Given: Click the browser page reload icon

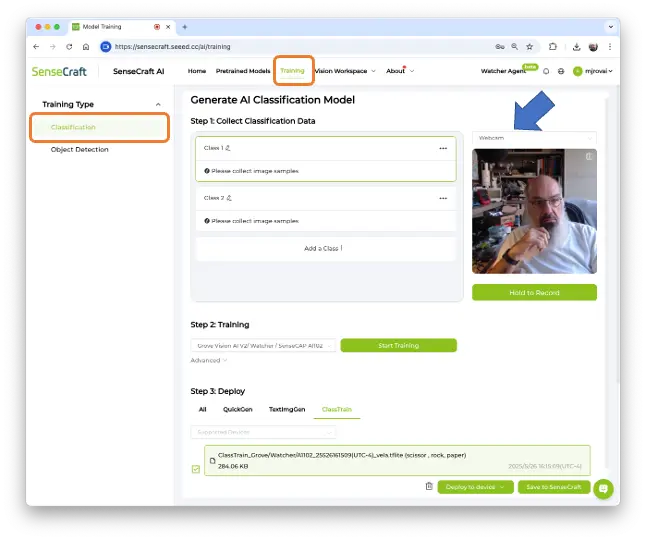Looking at the screenshot, I should (69, 46).
